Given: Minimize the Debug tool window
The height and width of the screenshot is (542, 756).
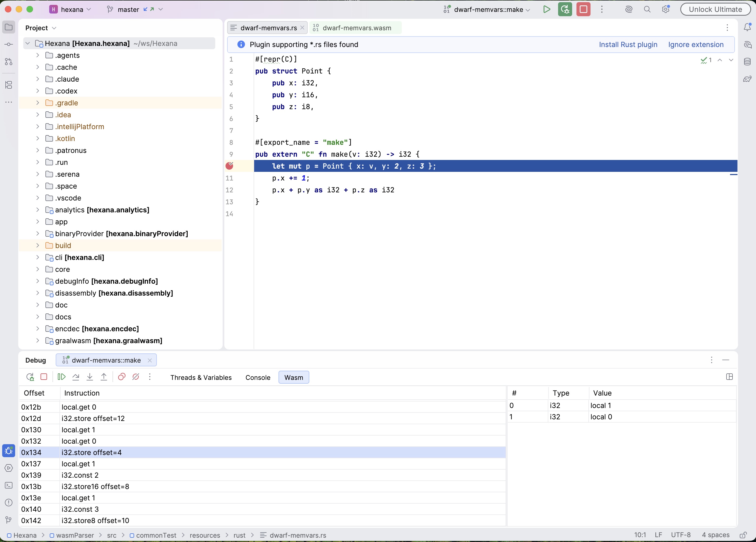Looking at the screenshot, I should [726, 360].
